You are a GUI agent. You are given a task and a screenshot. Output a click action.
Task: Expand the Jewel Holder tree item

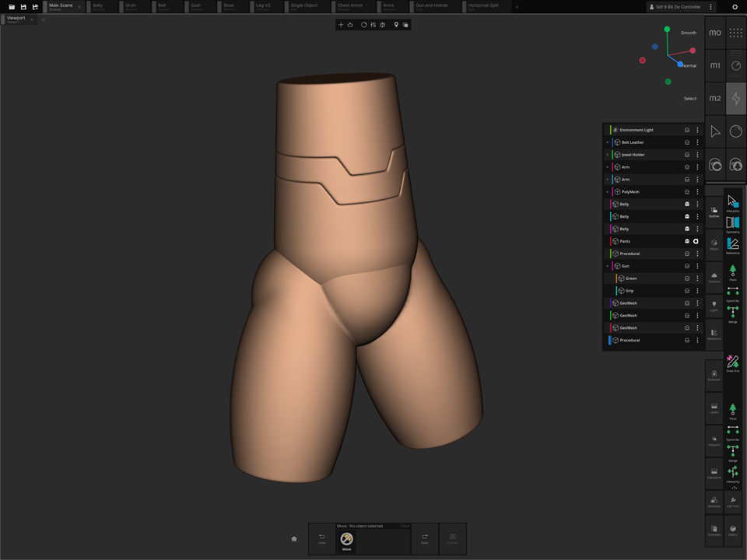point(608,155)
